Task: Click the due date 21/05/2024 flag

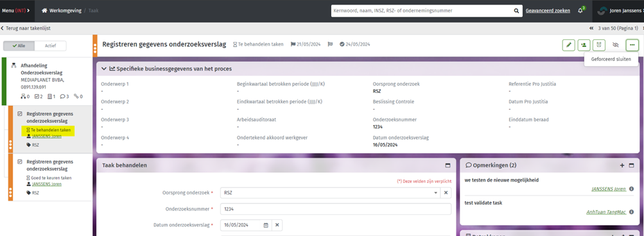Action: click(x=305, y=44)
